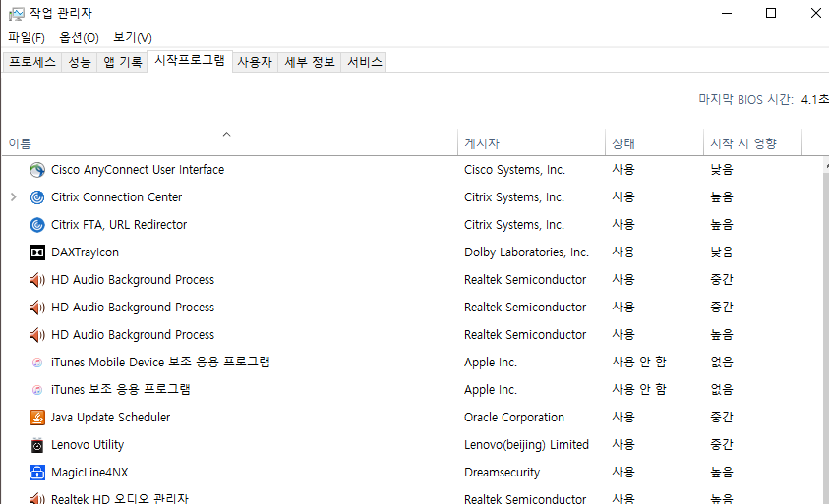
Task: Click the DAXTrayIcon Dolby icon
Action: [37, 252]
